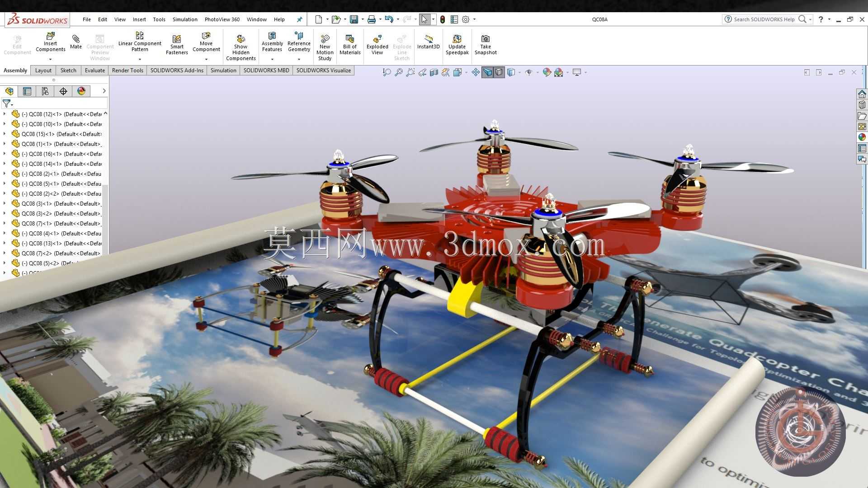Expand the feature manager tabs chevron
Viewport: 868px width, 488px height.
(104, 91)
